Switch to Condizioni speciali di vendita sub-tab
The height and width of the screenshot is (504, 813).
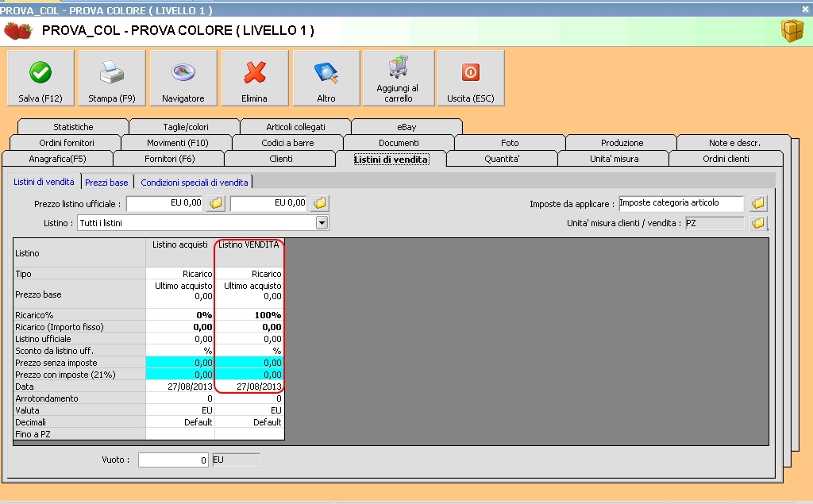point(194,183)
